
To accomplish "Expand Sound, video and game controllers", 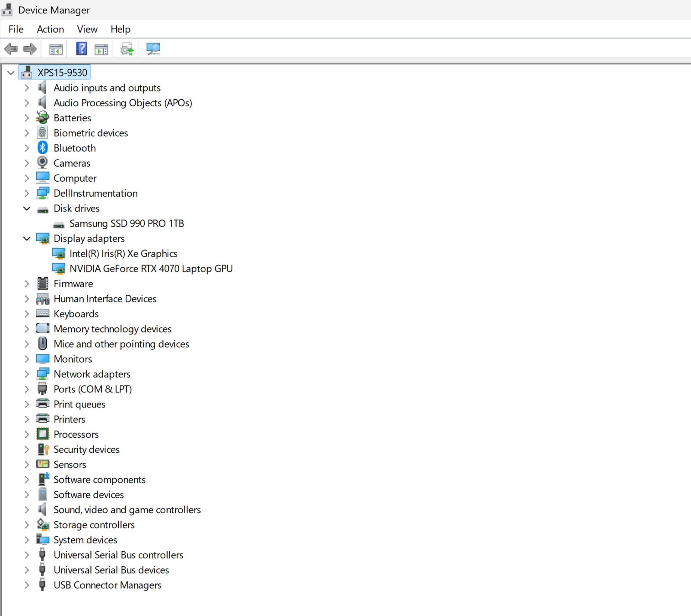I will pyautogui.click(x=27, y=509).
